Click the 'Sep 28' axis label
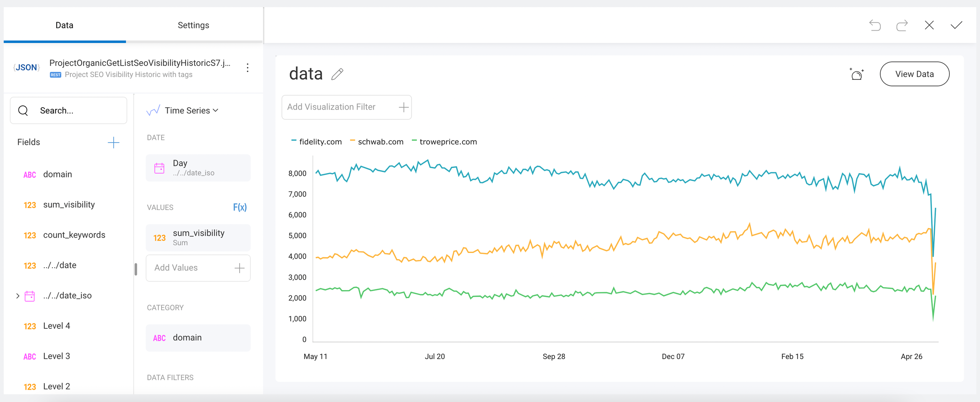The image size is (980, 402). click(554, 356)
